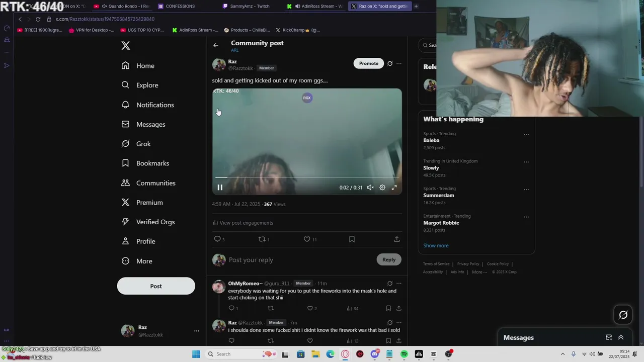
Task: Switch to SammyAmz - Twitch tab
Action: [x=250, y=7]
